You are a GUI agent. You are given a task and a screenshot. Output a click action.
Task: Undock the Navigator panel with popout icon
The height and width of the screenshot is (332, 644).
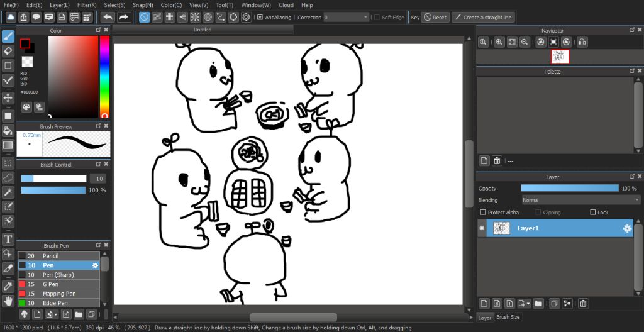point(632,30)
